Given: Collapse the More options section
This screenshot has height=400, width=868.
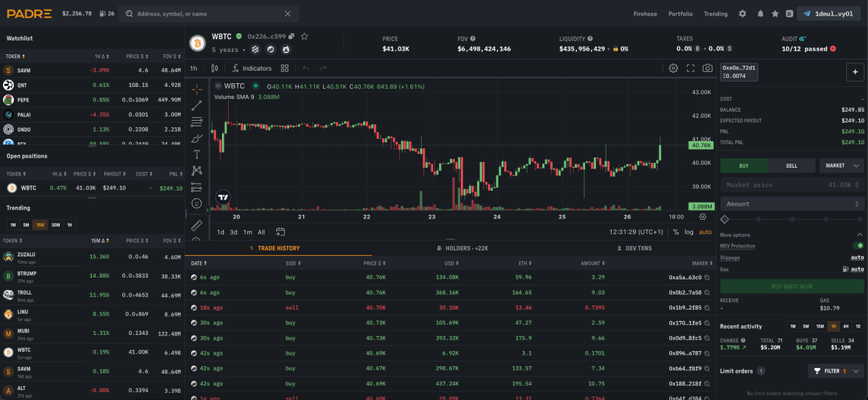Looking at the screenshot, I should pos(859,235).
